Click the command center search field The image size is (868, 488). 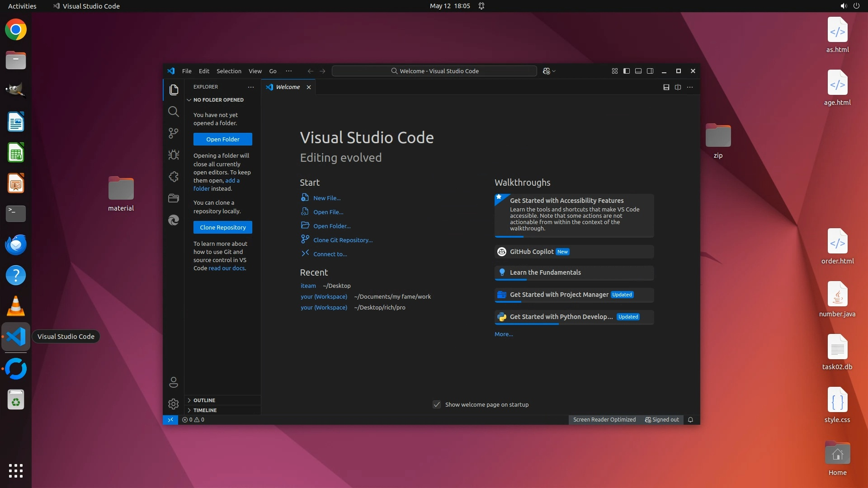coord(434,71)
